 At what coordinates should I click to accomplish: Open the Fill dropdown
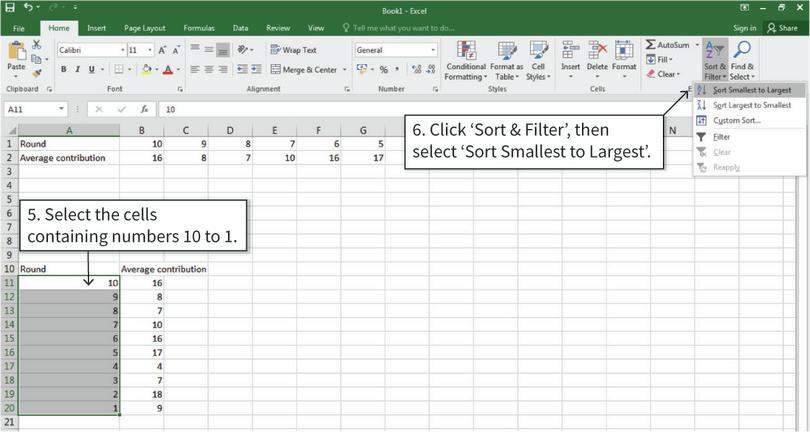660,59
